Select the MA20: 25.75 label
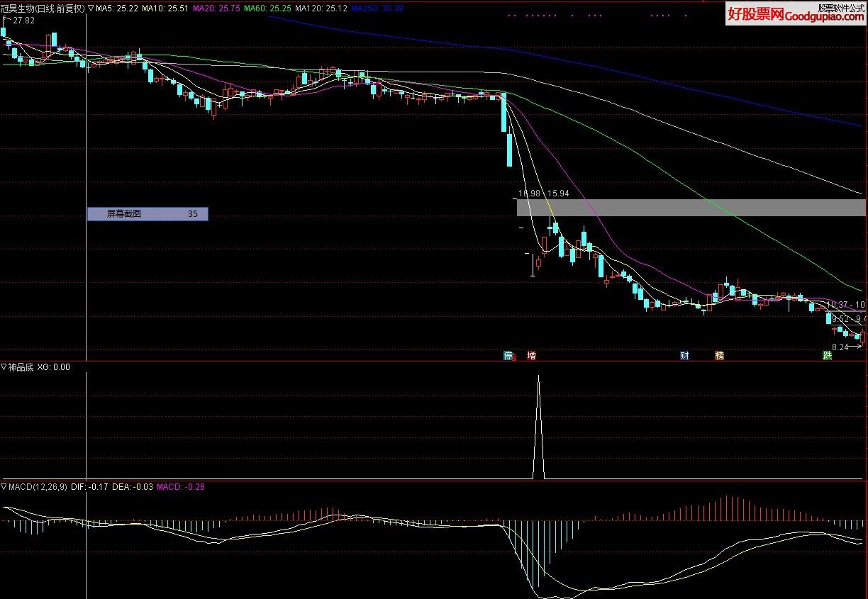This screenshot has width=868, height=599. pyautogui.click(x=216, y=9)
